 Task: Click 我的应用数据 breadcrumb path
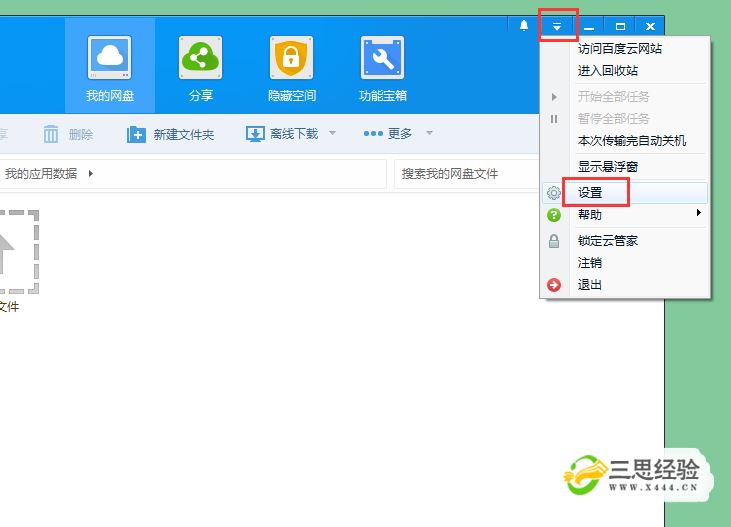coord(41,173)
